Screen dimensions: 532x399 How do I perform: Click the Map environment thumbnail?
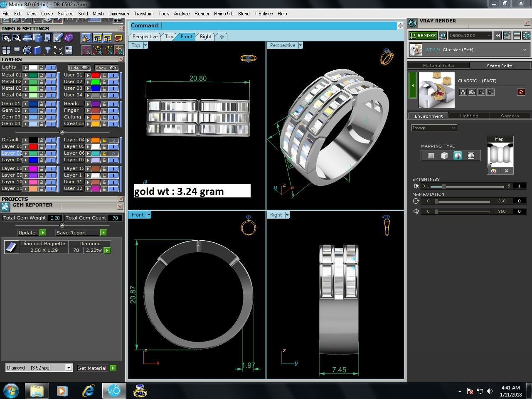click(x=500, y=155)
